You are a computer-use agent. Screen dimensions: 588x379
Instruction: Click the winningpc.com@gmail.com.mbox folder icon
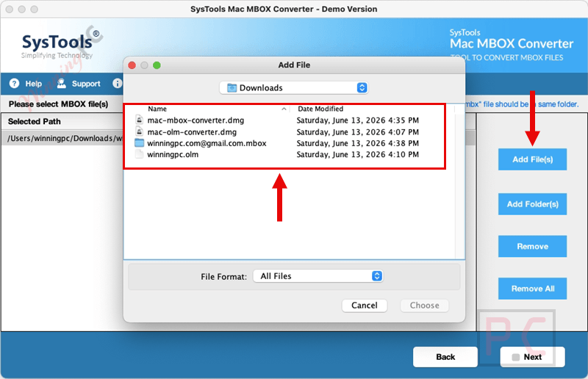coord(139,142)
